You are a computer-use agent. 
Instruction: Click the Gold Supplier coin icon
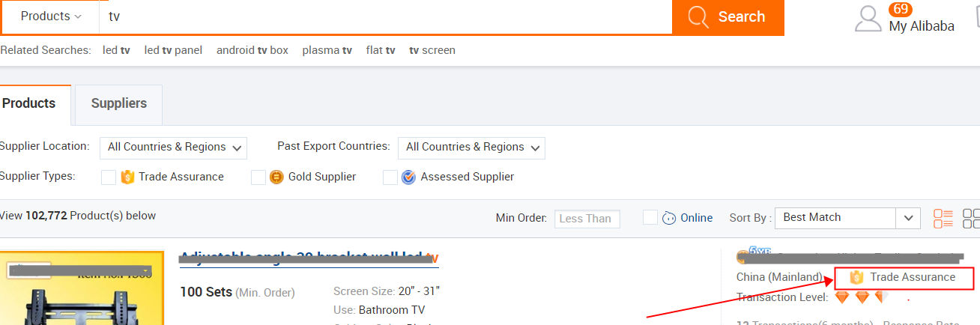coord(276,177)
